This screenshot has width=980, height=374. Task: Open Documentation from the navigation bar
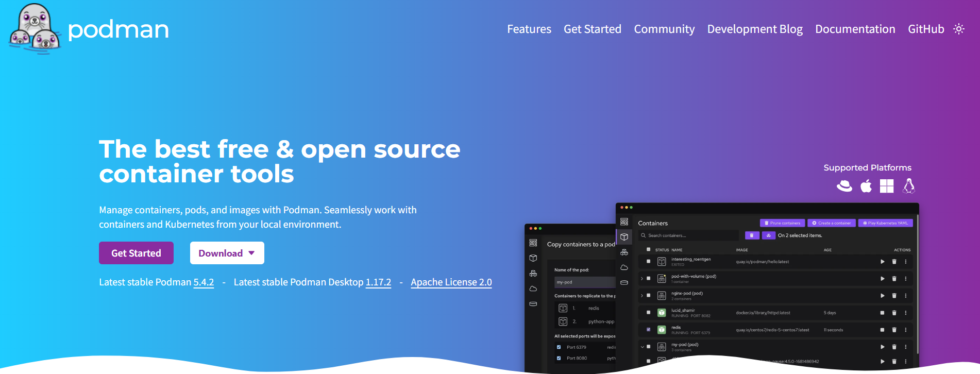855,29
